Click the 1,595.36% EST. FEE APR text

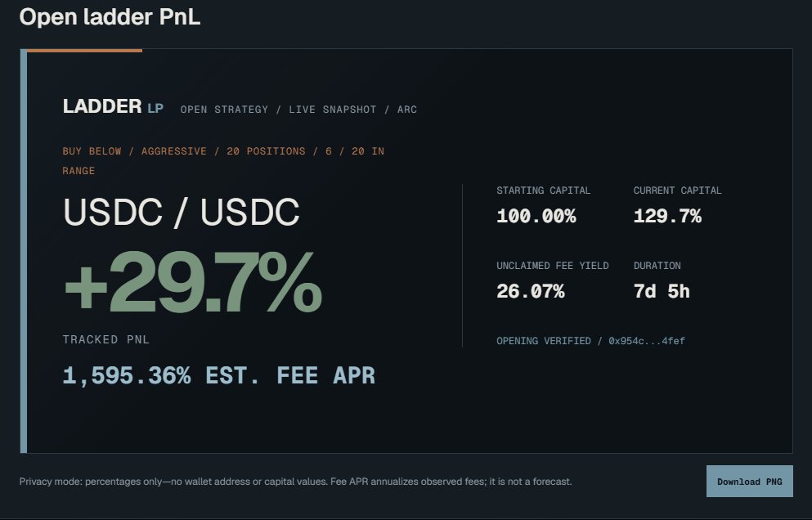click(218, 375)
